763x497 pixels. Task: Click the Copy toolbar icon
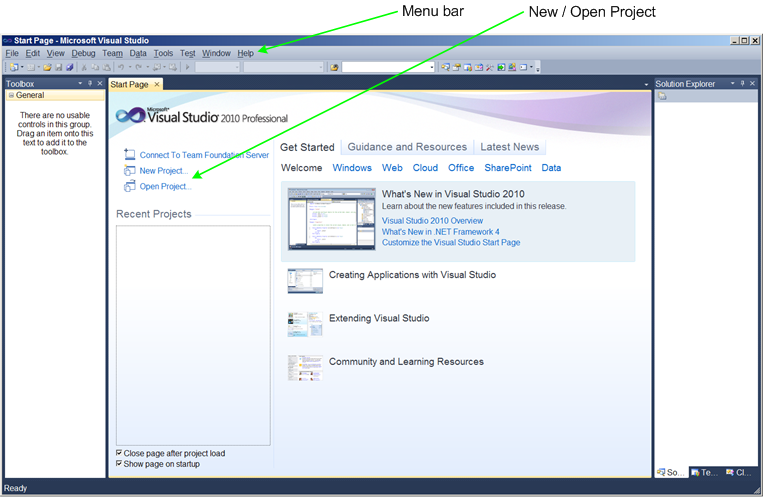[x=95, y=67]
